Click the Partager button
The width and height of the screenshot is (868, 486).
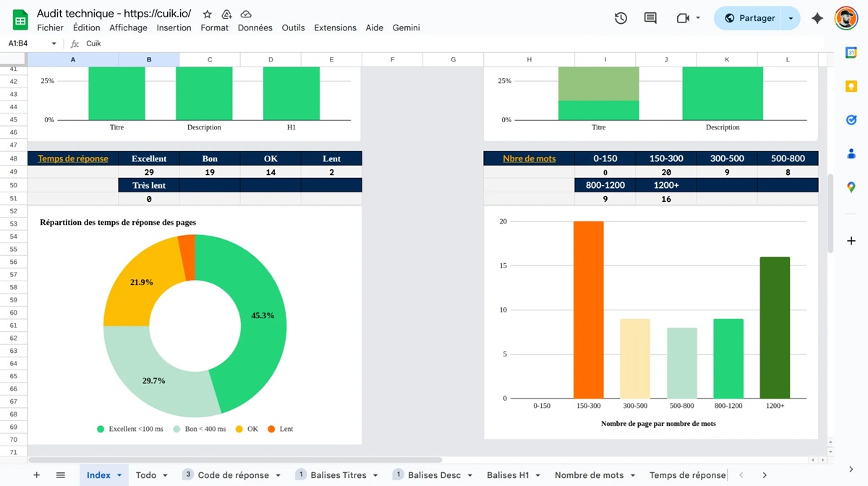coord(749,18)
